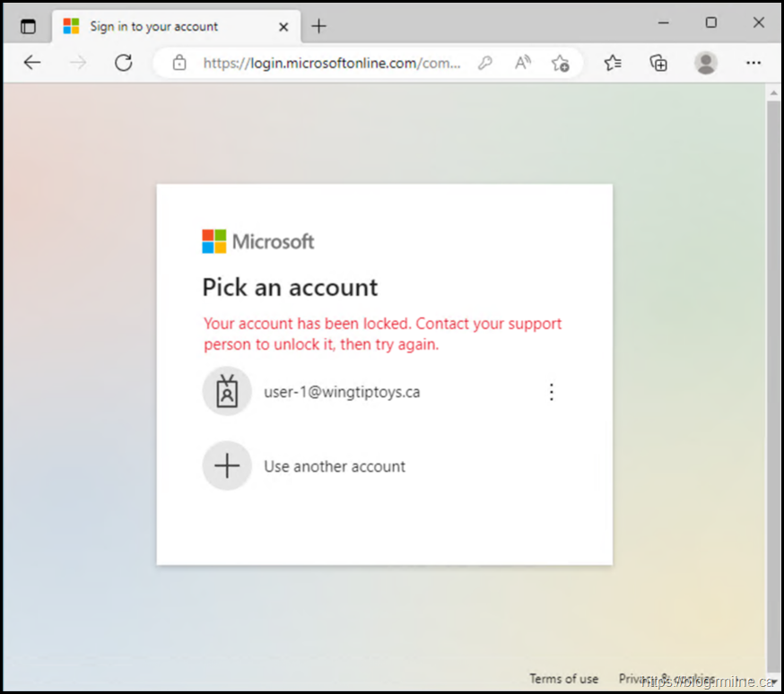
Task: Select the user-1@wingtiptoys.ca account
Action: 341,392
